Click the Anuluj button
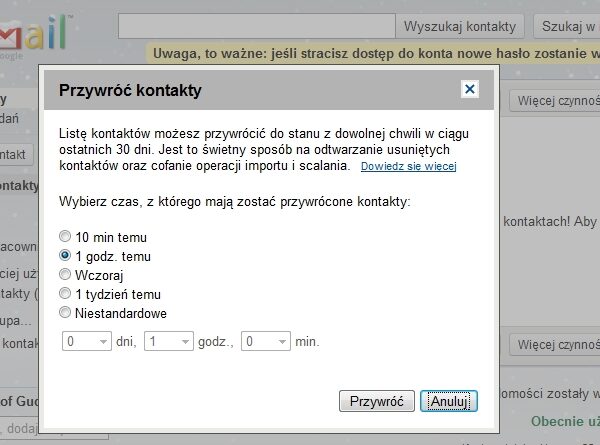 pyautogui.click(x=449, y=401)
